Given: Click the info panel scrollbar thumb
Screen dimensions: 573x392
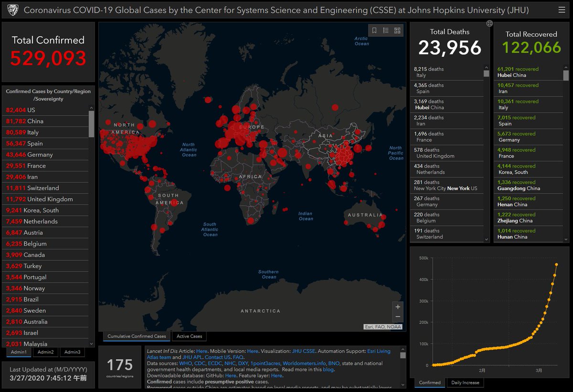Looking at the screenshot, I should click(x=403, y=355).
